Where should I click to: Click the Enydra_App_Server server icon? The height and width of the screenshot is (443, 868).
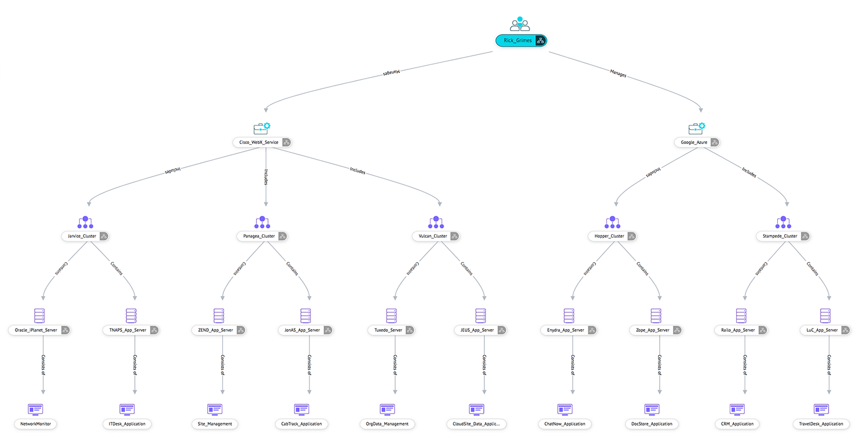569,316
